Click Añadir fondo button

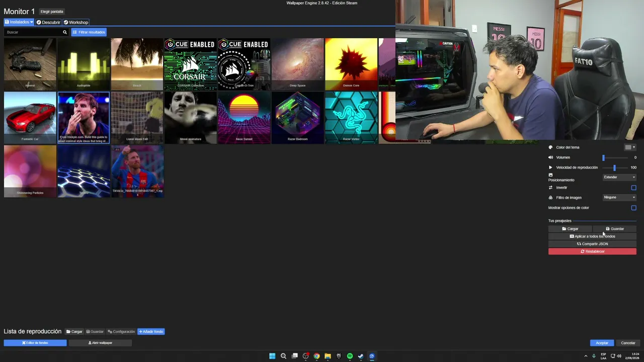point(151,332)
